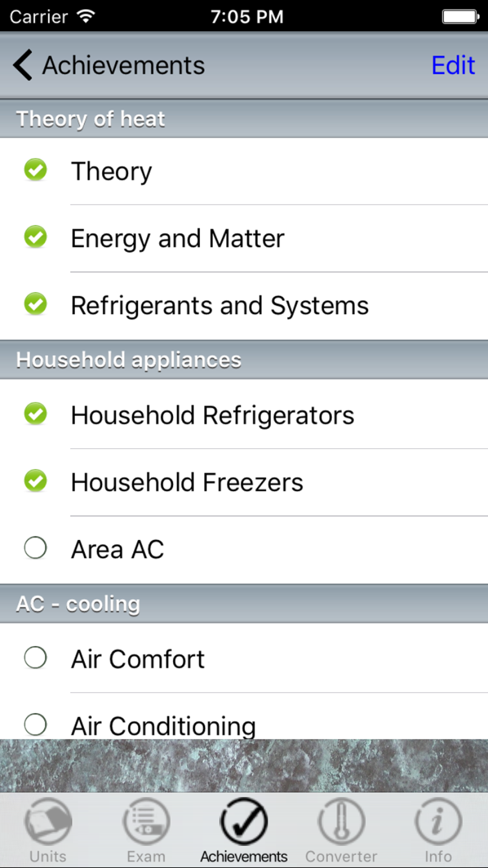Select the Household appliances section header
The height and width of the screenshot is (868, 488).
(244, 360)
